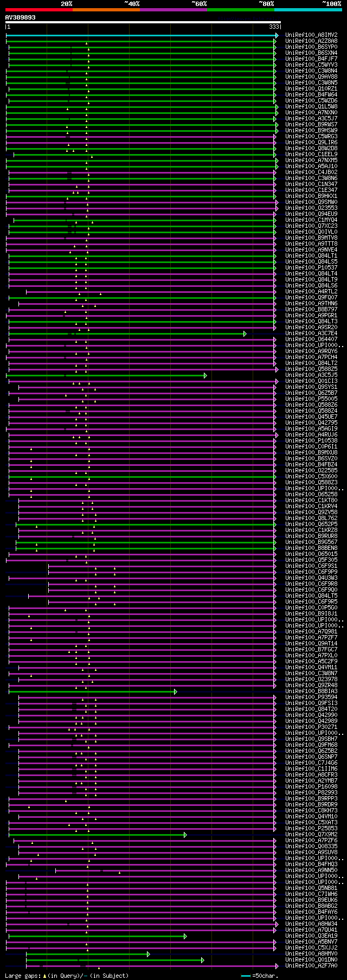This screenshot has width=347, height=980.
Task: Open hit UniRef100_Q9AV88
Action: [311, 77]
